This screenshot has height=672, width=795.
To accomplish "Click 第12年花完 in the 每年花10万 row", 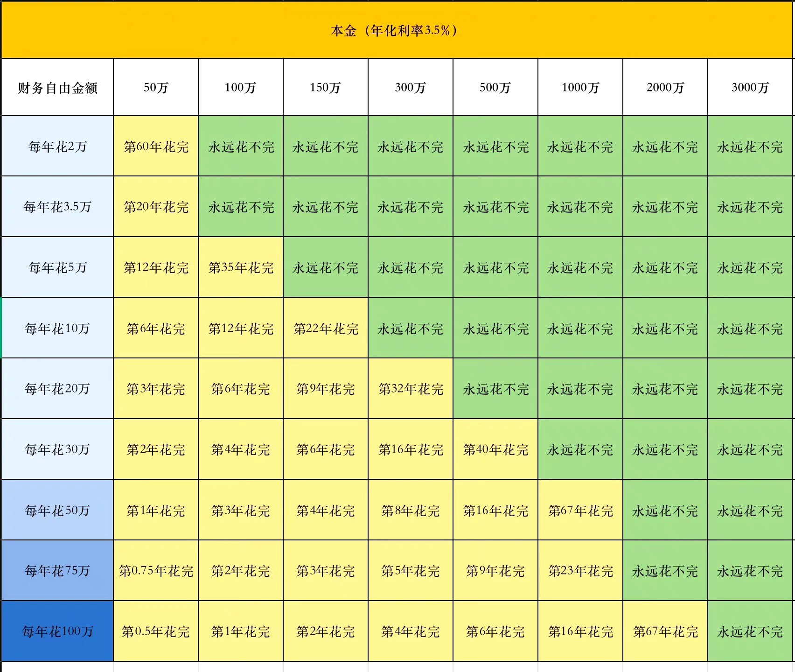I will tap(241, 328).
